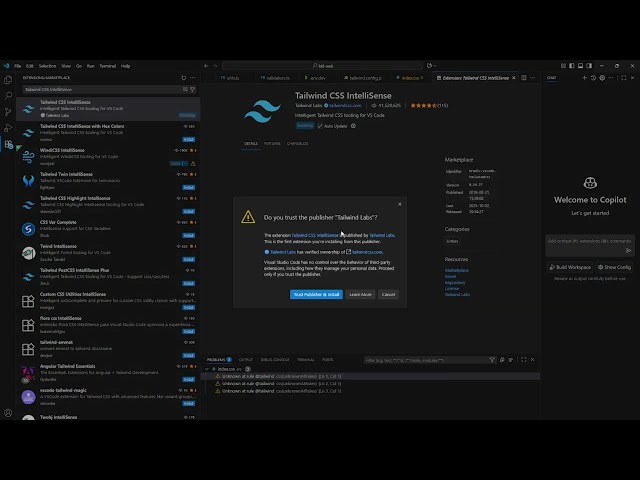Viewport: 640px width, 480px height.
Task: Switch to the index.css editor tab
Action: click(x=409, y=78)
